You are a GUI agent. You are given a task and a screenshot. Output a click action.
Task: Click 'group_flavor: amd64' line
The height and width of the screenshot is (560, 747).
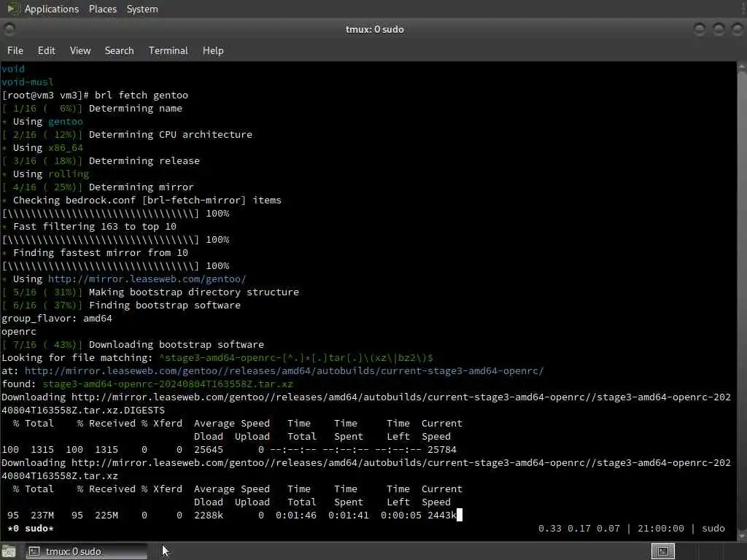pos(57,319)
